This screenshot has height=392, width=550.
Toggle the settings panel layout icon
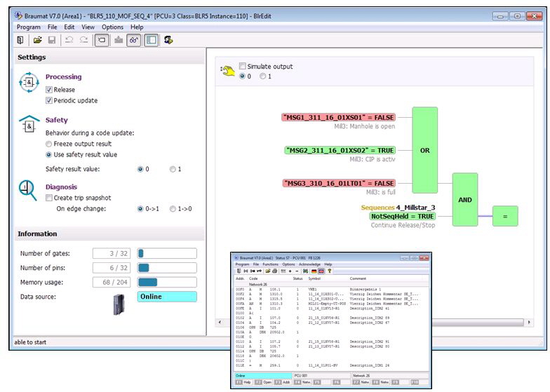point(151,41)
